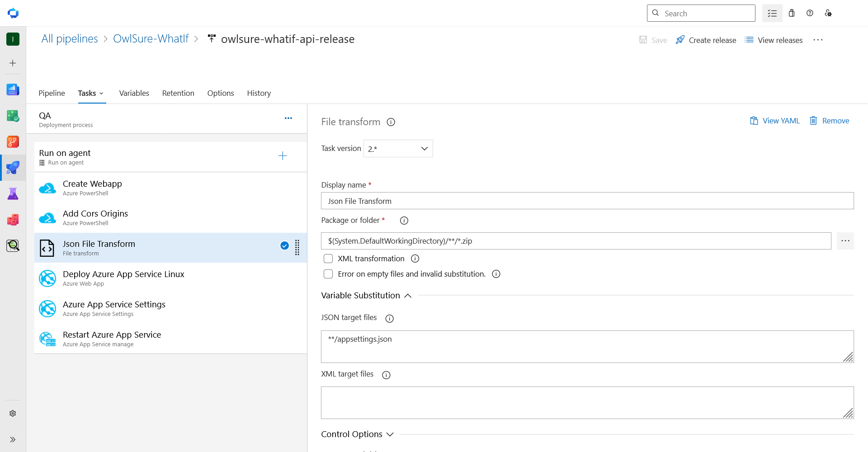Open All pipelines breadcrumb

coord(70,39)
